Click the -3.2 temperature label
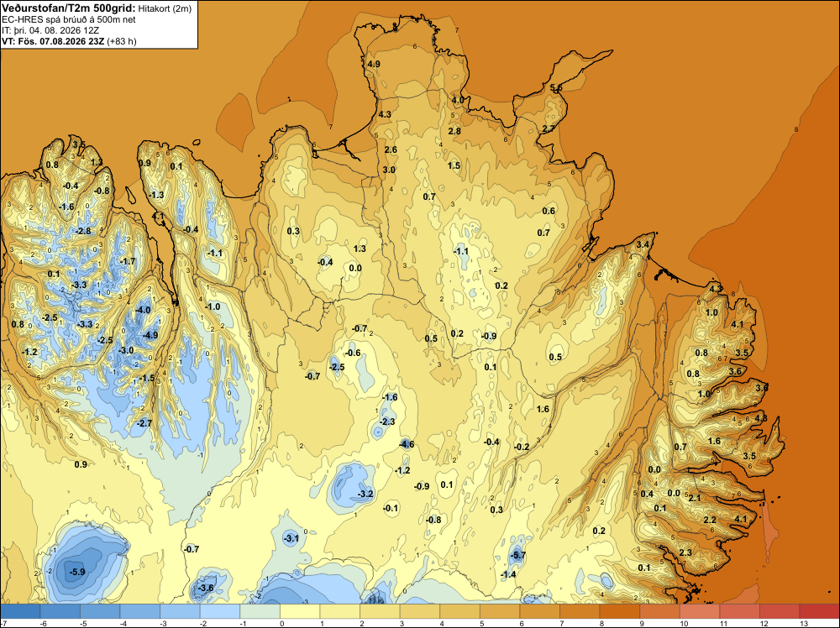The width and height of the screenshot is (840, 628). 365,494
